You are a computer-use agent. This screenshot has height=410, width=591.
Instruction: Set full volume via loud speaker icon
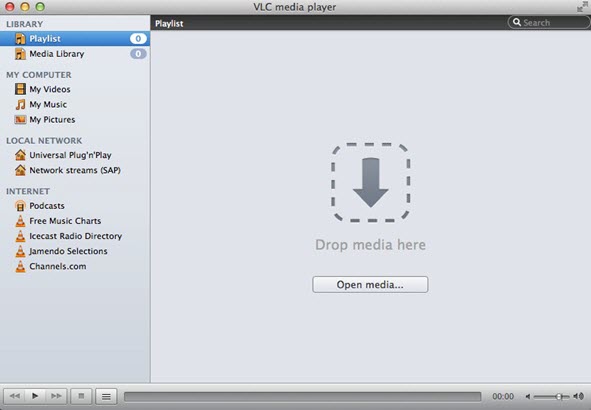tap(579, 396)
